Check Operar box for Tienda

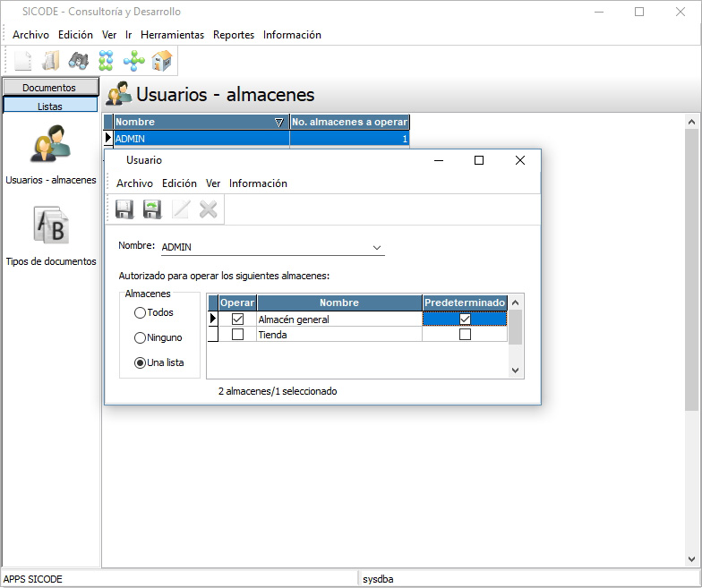(237, 335)
